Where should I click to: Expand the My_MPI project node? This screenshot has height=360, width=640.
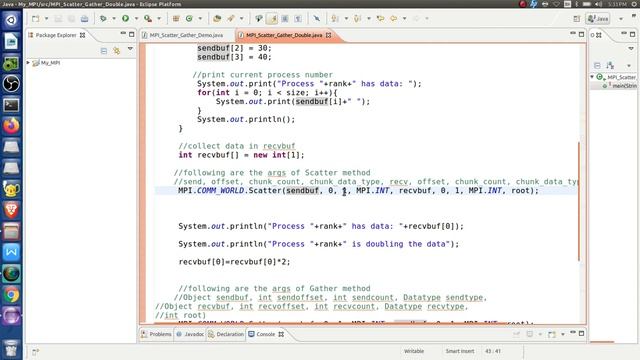click(x=28, y=62)
